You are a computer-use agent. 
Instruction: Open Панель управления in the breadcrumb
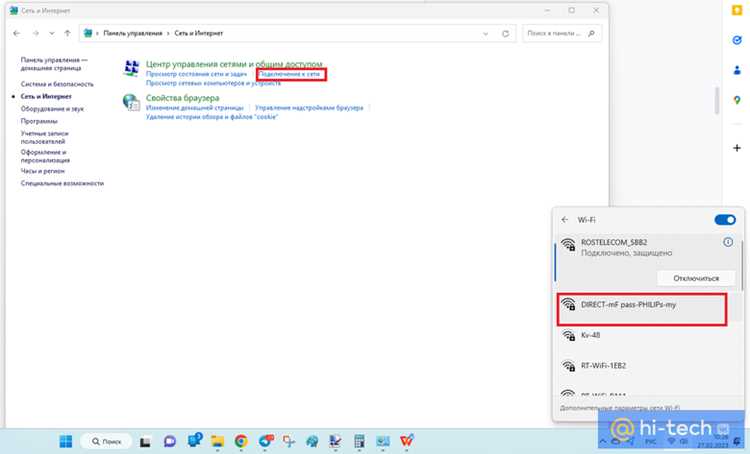(132, 33)
